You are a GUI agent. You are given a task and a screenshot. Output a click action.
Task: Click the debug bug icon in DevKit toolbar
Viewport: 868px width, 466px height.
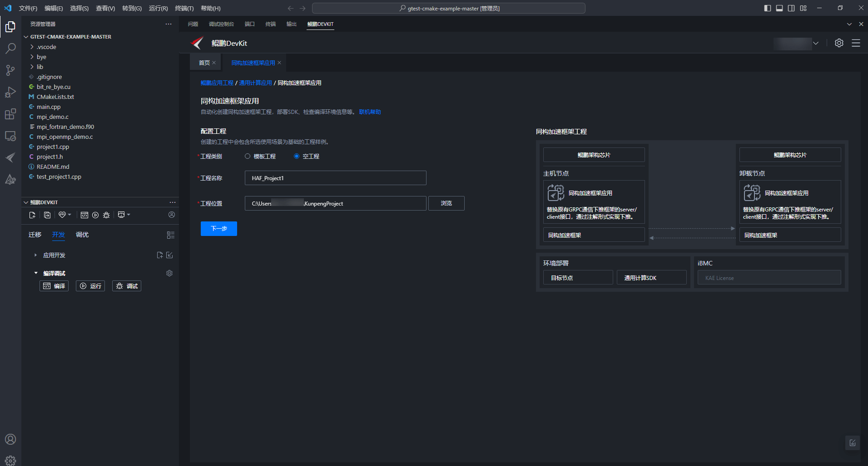click(106, 215)
